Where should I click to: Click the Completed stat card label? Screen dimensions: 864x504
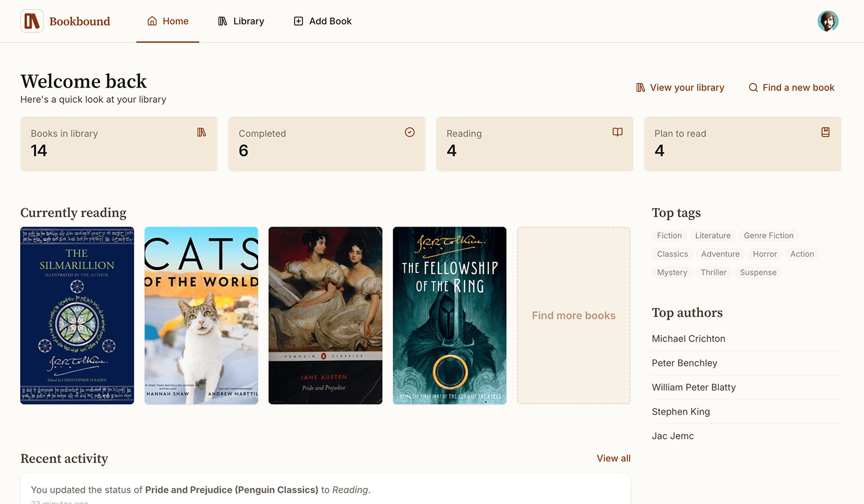pos(262,134)
